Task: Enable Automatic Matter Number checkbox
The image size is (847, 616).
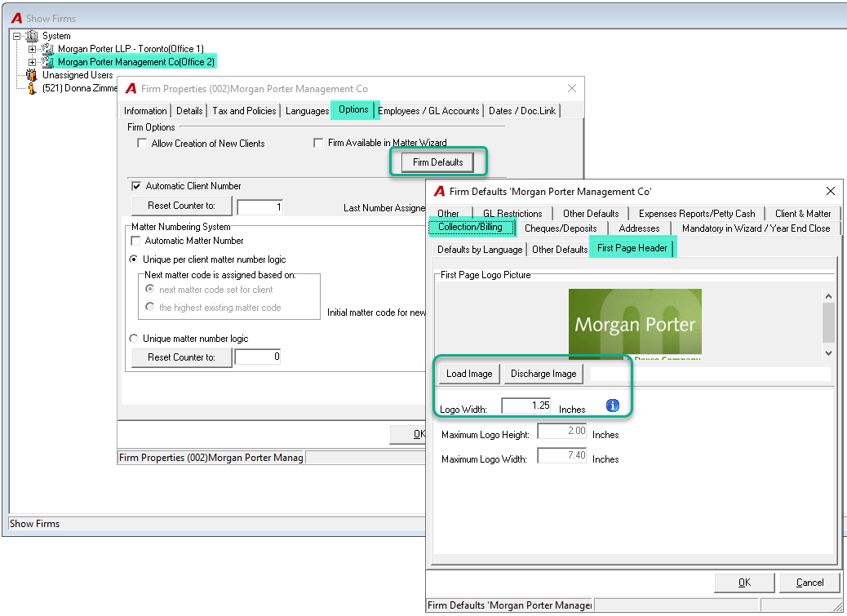Action: click(x=136, y=241)
